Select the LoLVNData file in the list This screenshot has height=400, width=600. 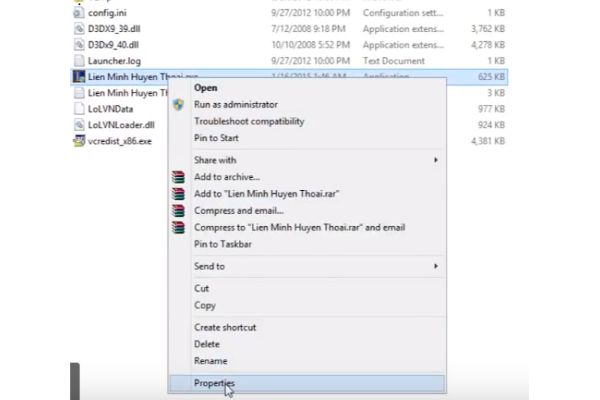(111, 109)
